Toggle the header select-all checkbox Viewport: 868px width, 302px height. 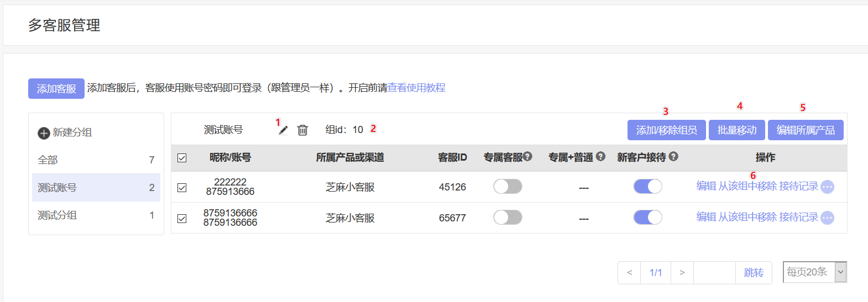[x=182, y=158]
